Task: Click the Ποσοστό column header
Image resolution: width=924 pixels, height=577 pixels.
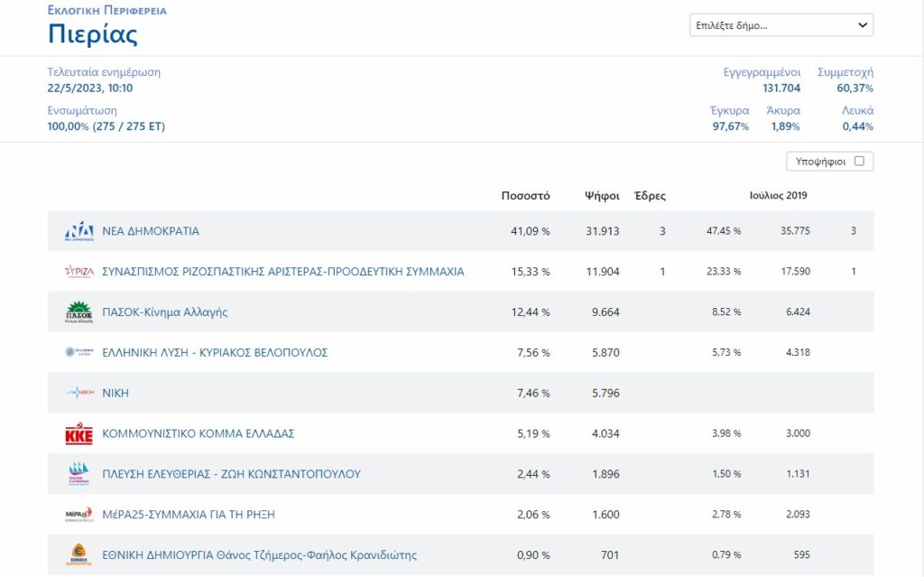Action: [x=525, y=196]
